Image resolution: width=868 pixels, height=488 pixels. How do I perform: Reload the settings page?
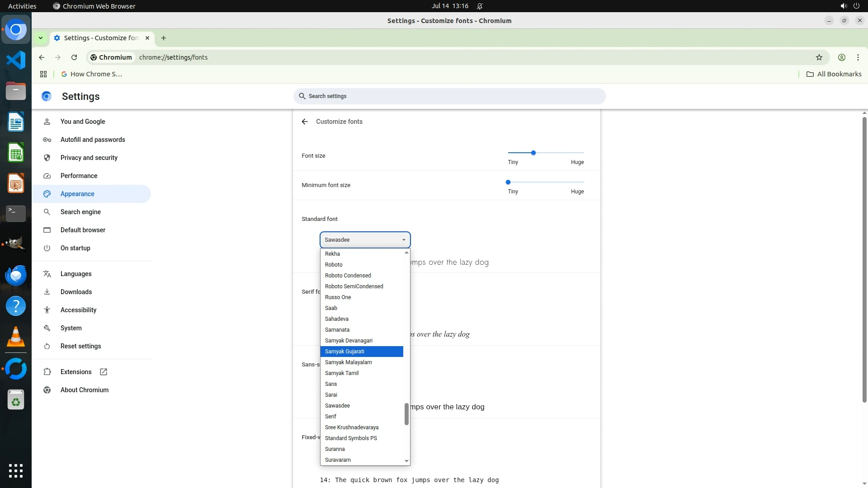[74, 57]
